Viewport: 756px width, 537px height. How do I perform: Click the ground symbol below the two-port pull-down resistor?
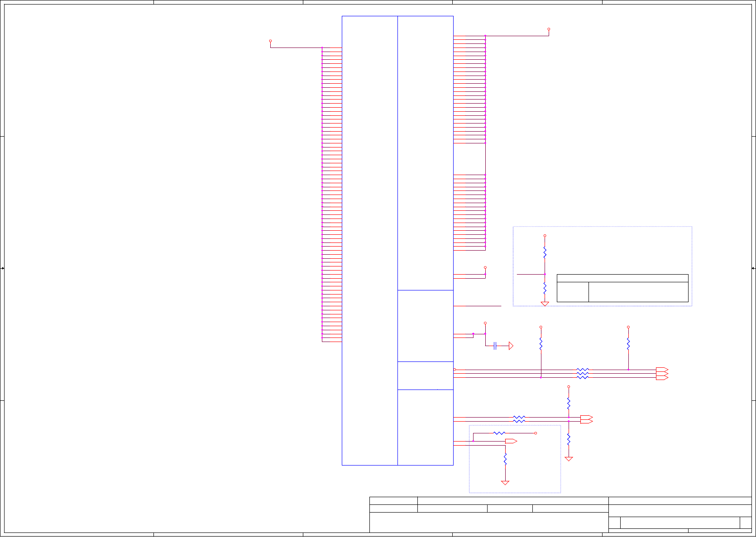pyautogui.click(x=569, y=459)
